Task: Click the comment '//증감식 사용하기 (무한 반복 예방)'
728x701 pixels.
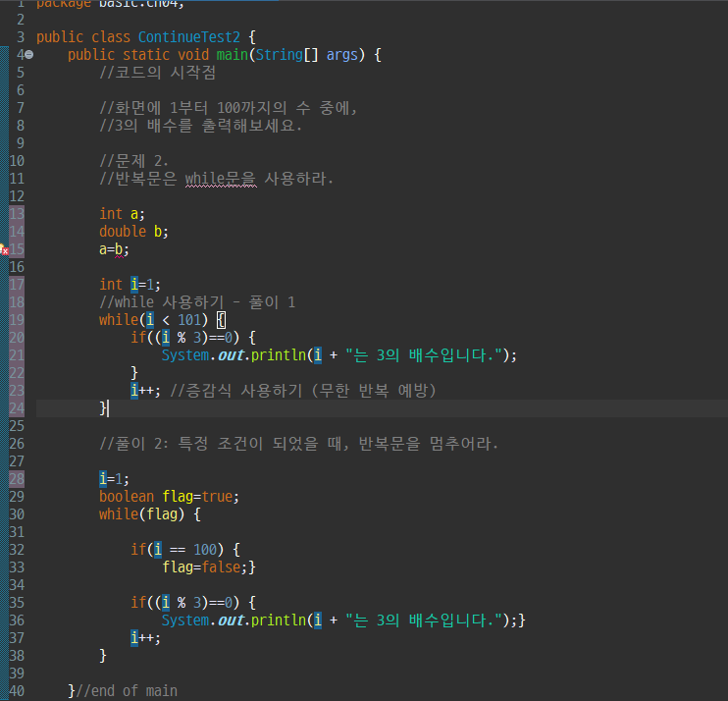Action: (303, 390)
